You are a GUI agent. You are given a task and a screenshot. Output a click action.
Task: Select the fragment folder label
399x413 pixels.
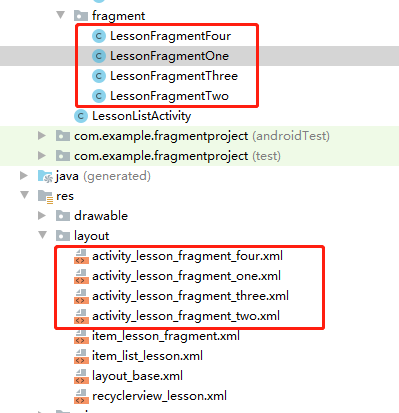(118, 16)
